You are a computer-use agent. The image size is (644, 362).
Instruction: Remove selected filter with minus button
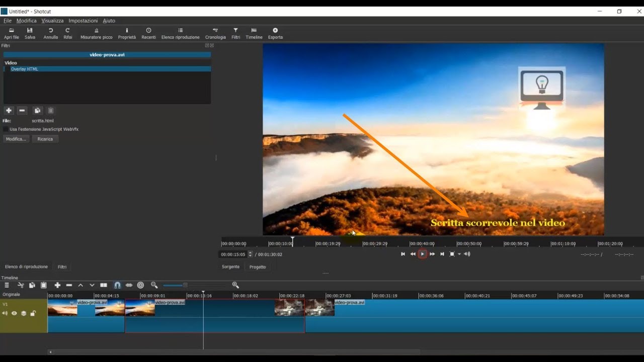tap(22, 111)
